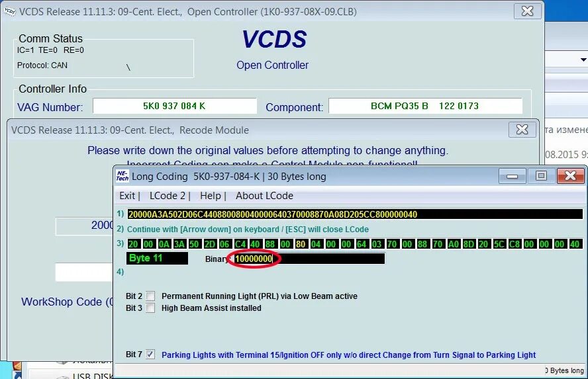
Task: Select byte 2 with value 0A
Action: coord(164,244)
